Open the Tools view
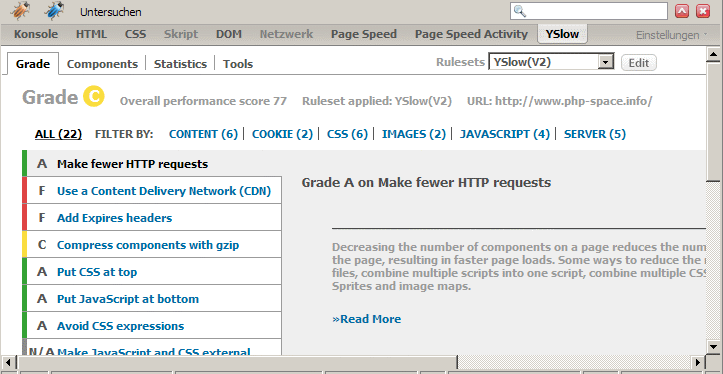 pos(238,64)
